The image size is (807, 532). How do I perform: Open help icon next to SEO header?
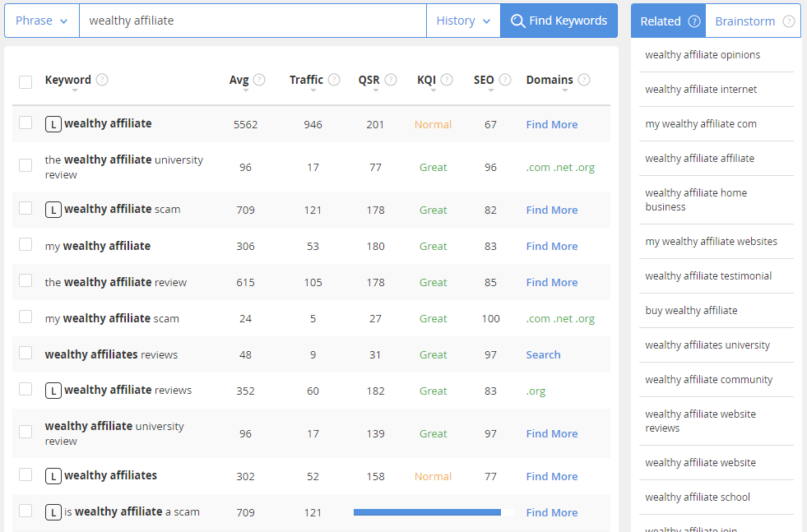click(505, 80)
